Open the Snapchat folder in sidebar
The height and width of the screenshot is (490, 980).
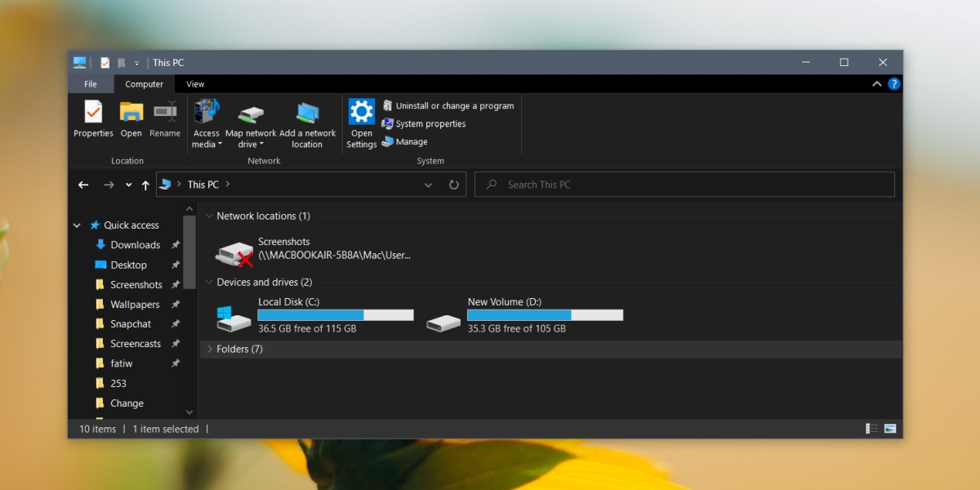(131, 324)
